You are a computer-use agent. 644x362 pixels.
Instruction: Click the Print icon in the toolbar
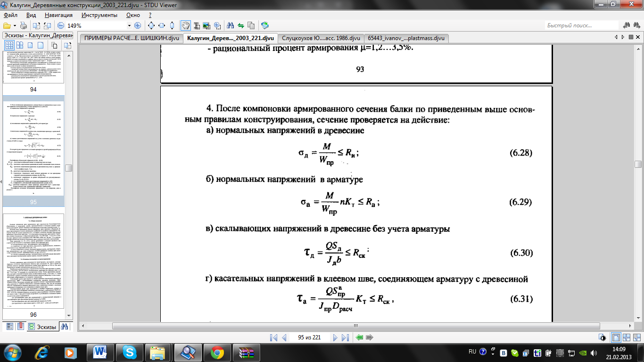(23, 25)
